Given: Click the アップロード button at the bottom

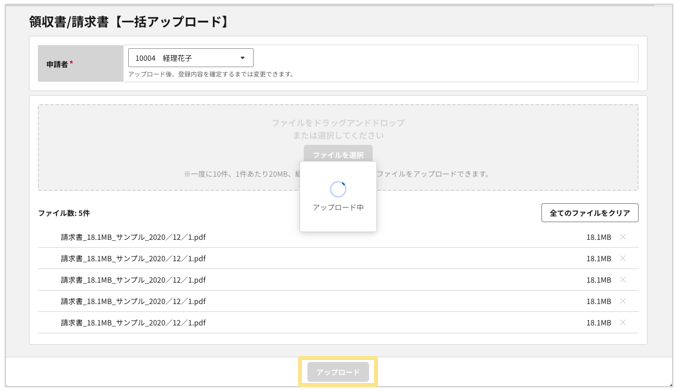Looking at the screenshot, I should coord(338,372).
